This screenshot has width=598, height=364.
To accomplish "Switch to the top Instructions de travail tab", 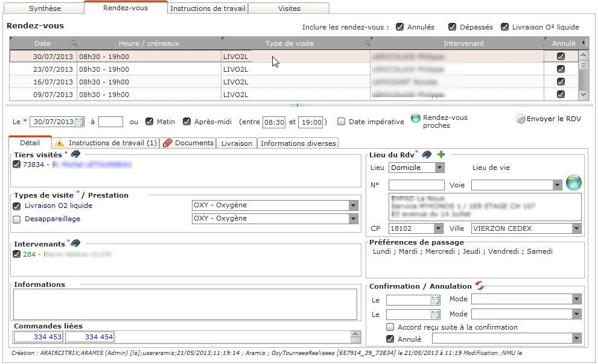I will click(x=208, y=8).
